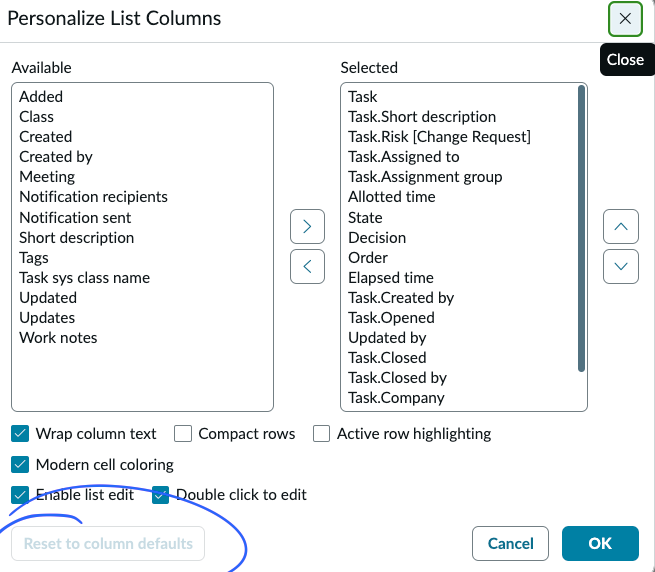Select Work notes in Available list

click(58, 338)
